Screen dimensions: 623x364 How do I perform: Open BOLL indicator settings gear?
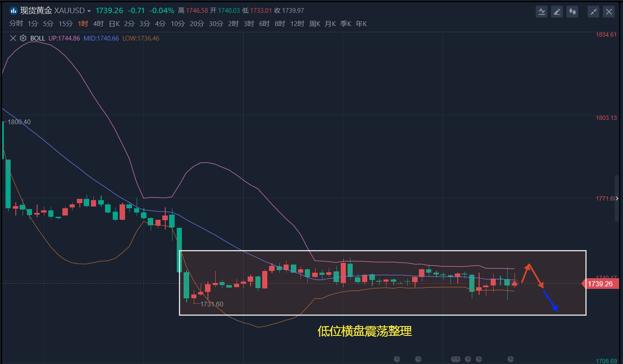(23, 38)
